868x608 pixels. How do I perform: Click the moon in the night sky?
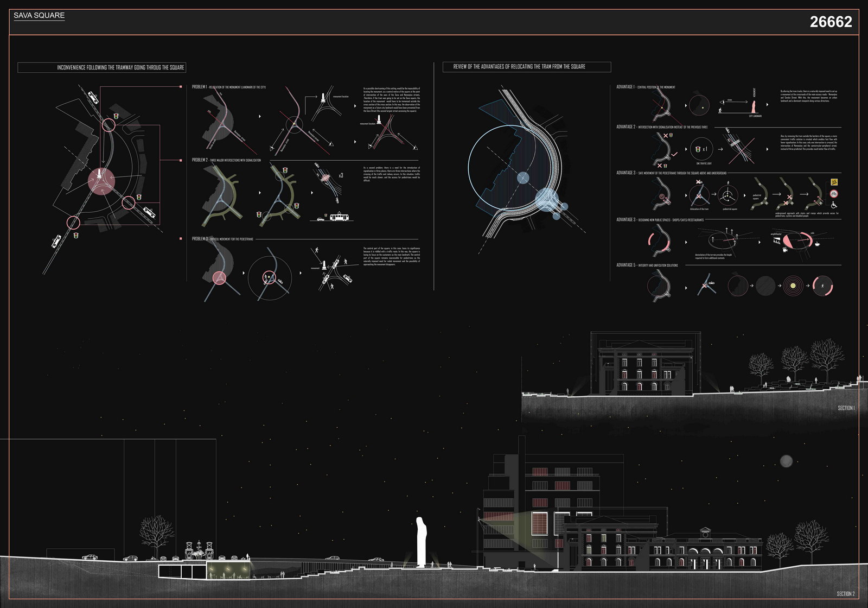tap(786, 461)
